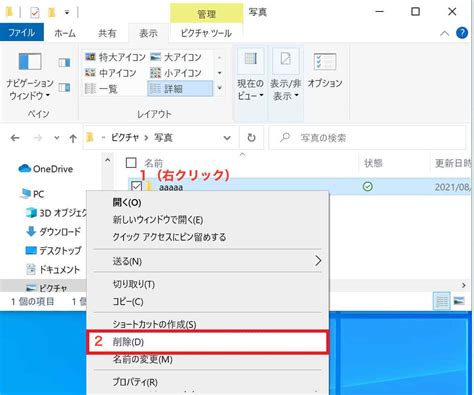Open the Quick Access Toolbar customize arrow
Viewport: 474px width, 395px height.
point(67,12)
